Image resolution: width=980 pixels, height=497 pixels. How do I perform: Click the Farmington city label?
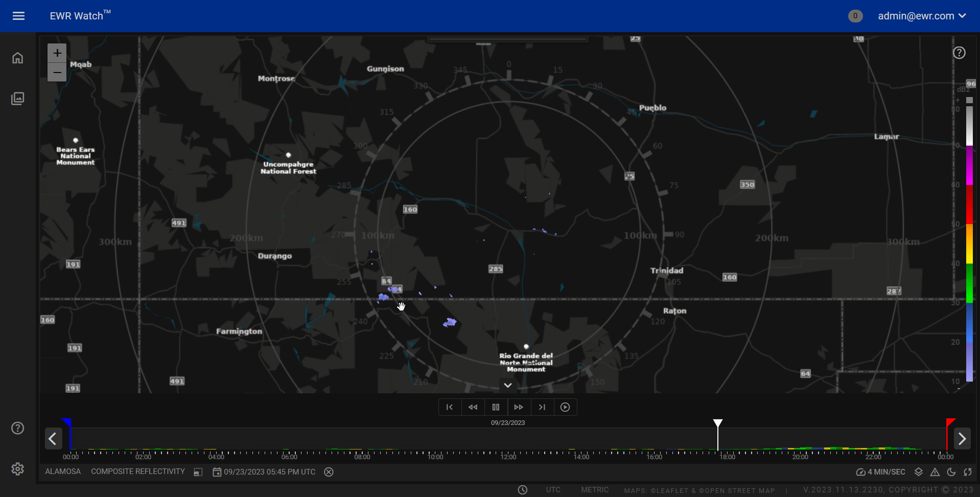coord(239,331)
